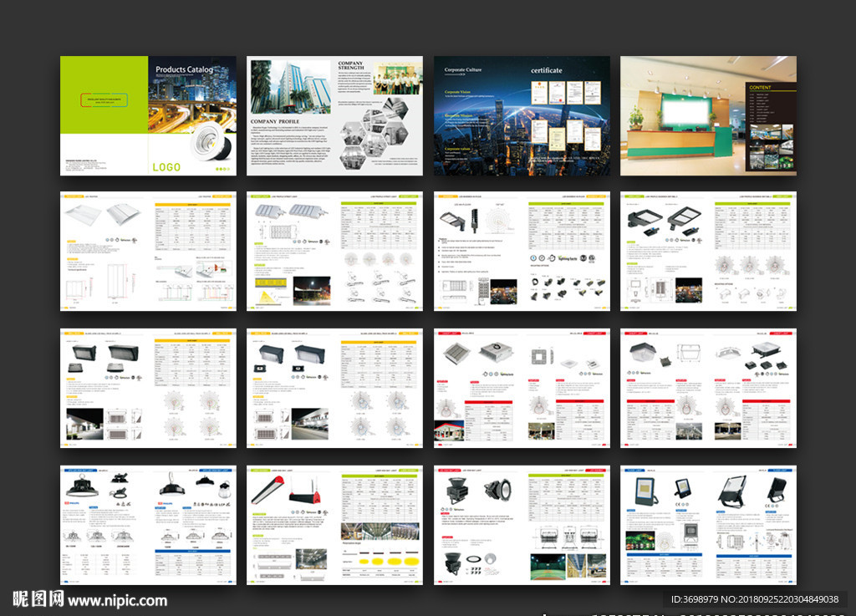Viewport: 856px width, 616px height.
Task: Open the reception desk CONTENT spread
Action: point(708,115)
